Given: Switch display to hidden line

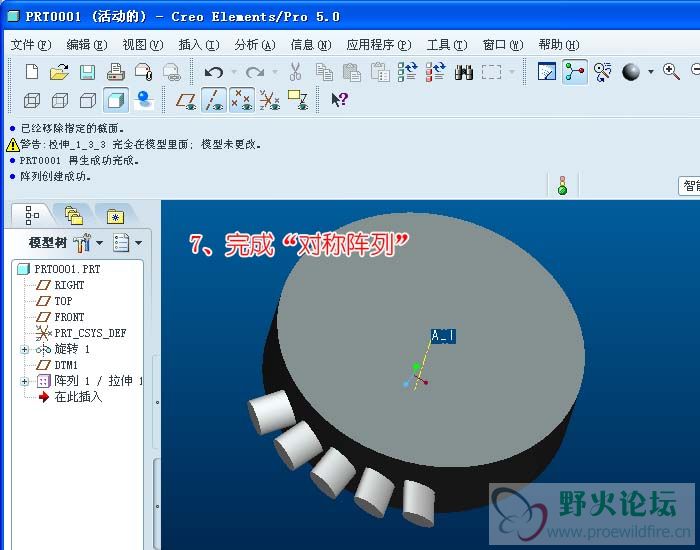Looking at the screenshot, I should pyautogui.click(x=60, y=100).
